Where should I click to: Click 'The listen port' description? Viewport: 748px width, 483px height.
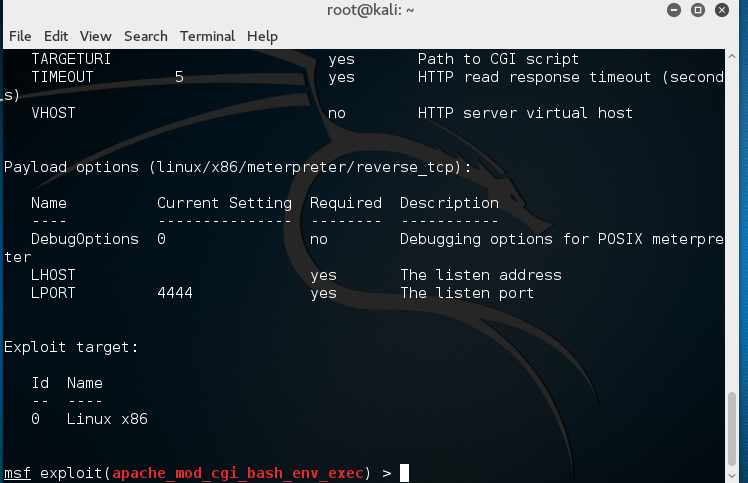click(467, 293)
